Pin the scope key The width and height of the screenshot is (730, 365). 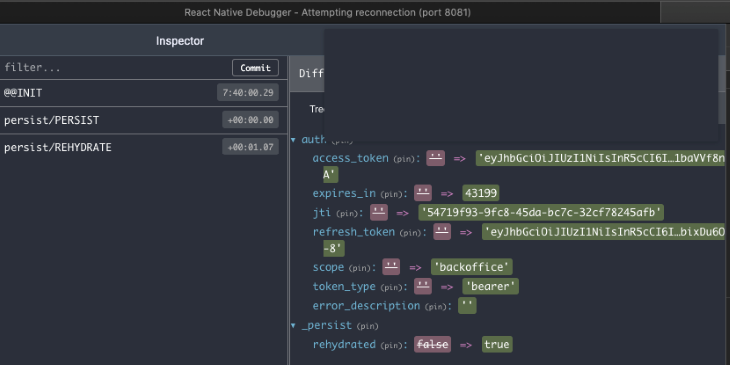[x=359, y=268]
